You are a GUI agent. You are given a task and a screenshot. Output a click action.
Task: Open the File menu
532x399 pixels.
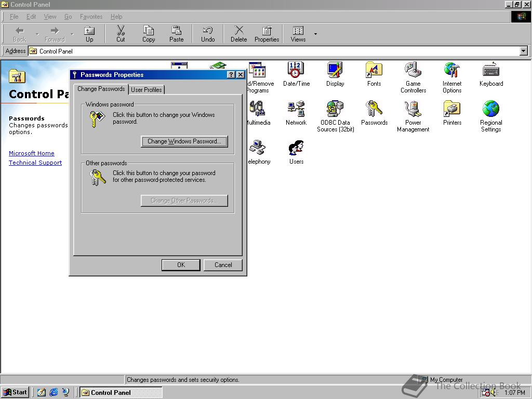coord(14,17)
